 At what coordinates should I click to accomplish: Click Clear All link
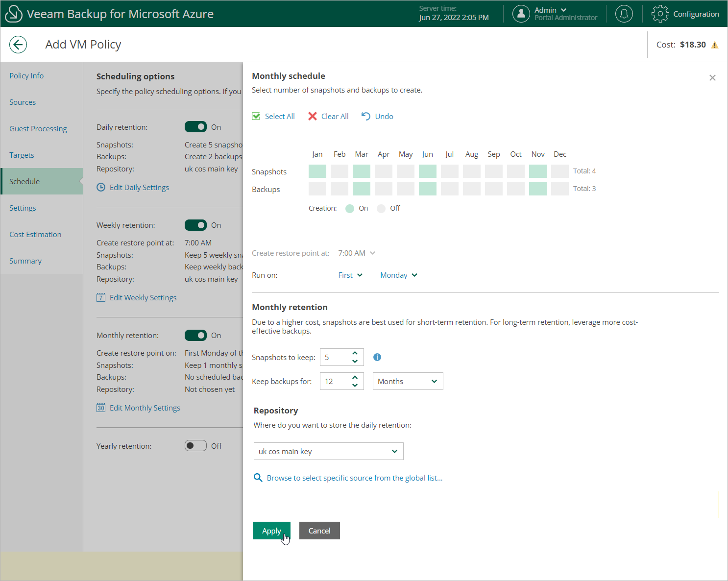click(x=335, y=116)
